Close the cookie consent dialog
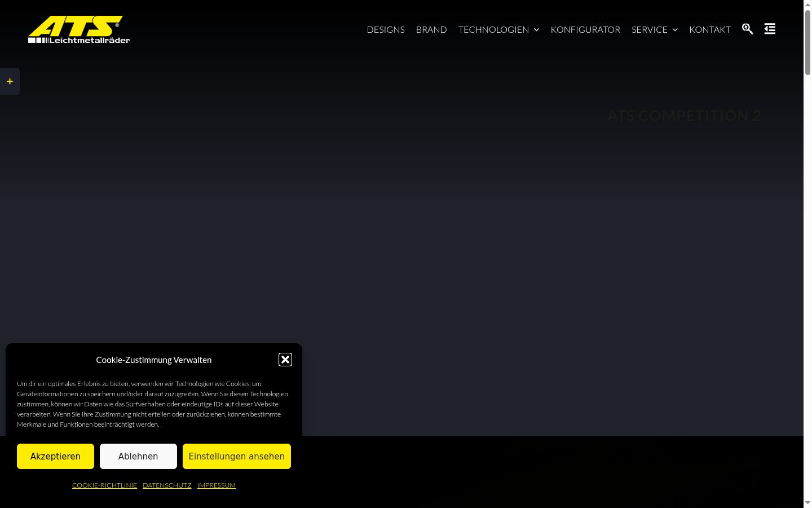This screenshot has height=508, width=812. point(285,360)
